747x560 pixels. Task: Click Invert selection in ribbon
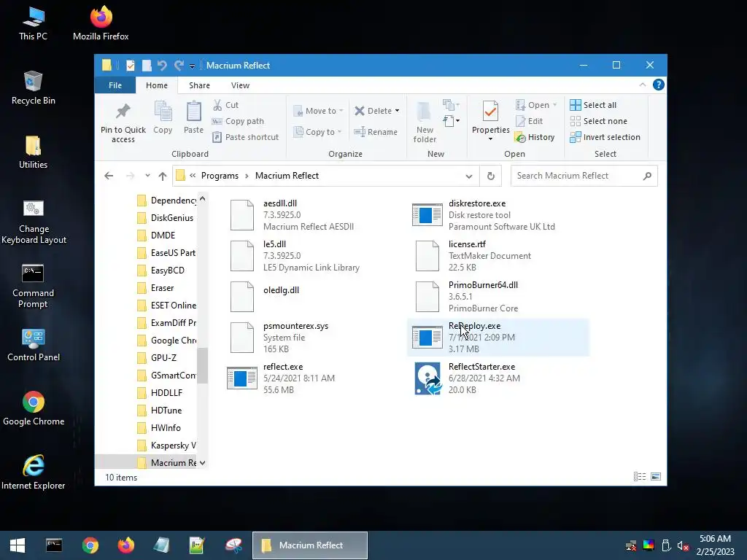[605, 137]
